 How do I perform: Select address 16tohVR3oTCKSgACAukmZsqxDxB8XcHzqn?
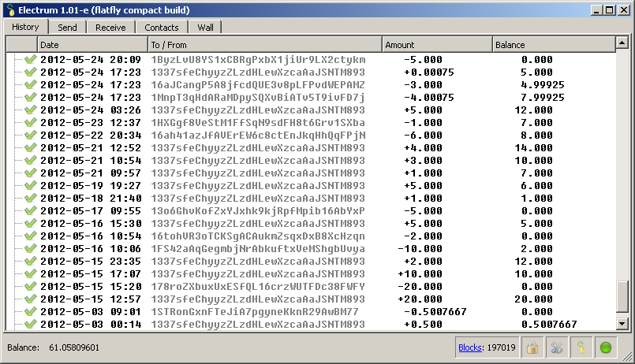coord(258,236)
